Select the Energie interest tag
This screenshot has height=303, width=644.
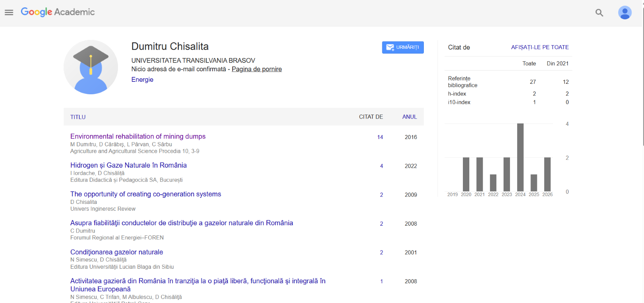142,79
